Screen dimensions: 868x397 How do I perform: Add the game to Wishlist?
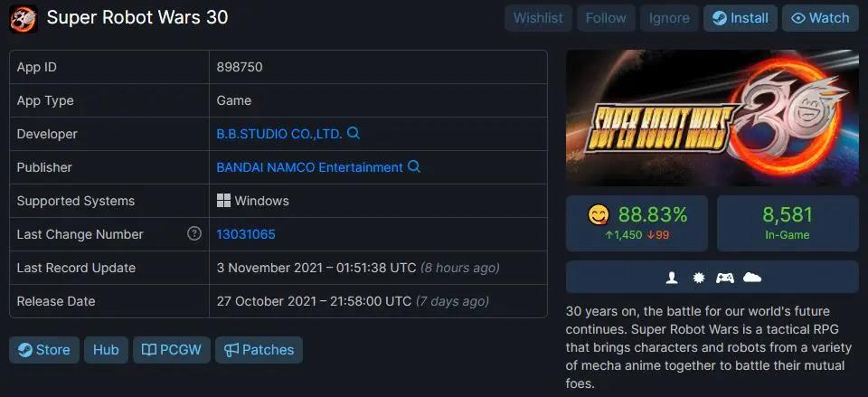[538, 18]
